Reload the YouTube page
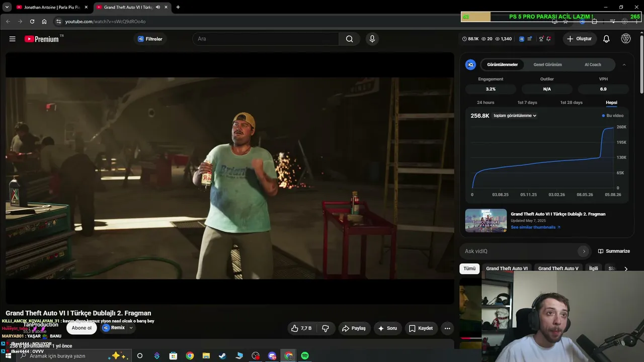644x362 pixels. point(32,22)
